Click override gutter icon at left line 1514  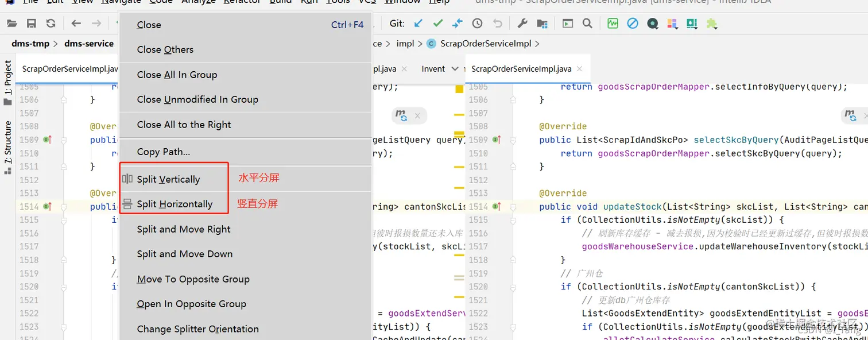tap(47, 206)
